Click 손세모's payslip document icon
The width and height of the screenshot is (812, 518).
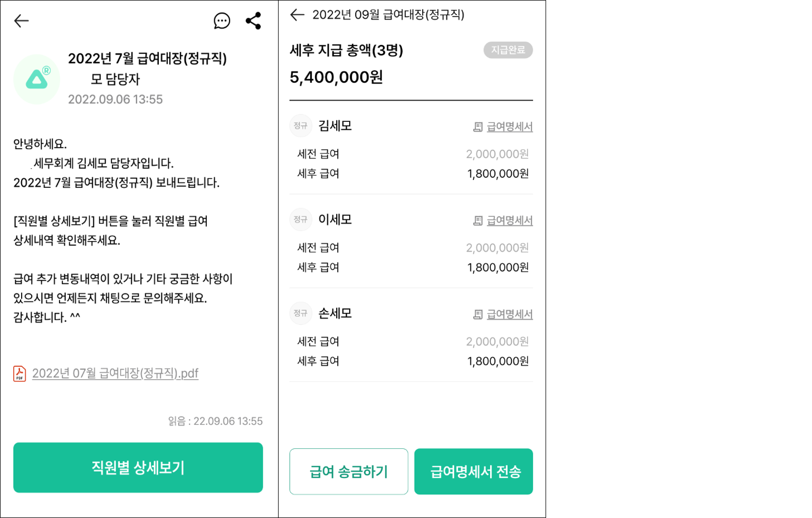click(478, 314)
